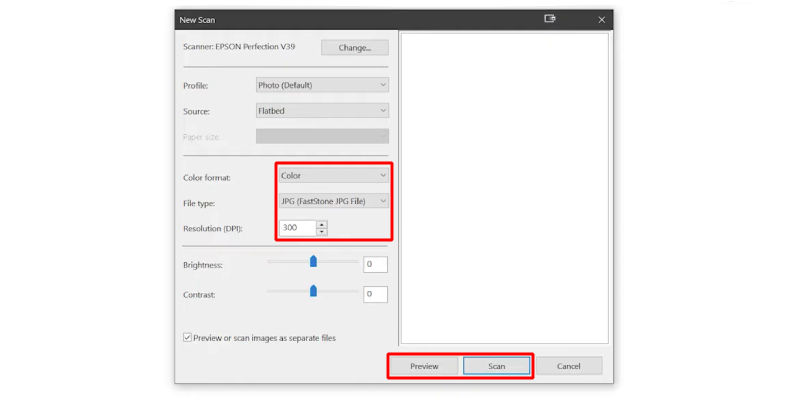Viewport: 800px width, 400px height.
Task: Click the Change... scanner button
Action: pos(355,48)
